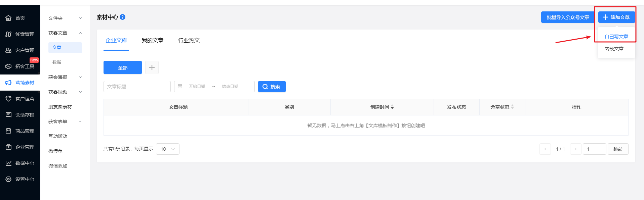Click the 客户管理 person icon
This screenshot has height=200, width=644.
(x=8, y=50)
